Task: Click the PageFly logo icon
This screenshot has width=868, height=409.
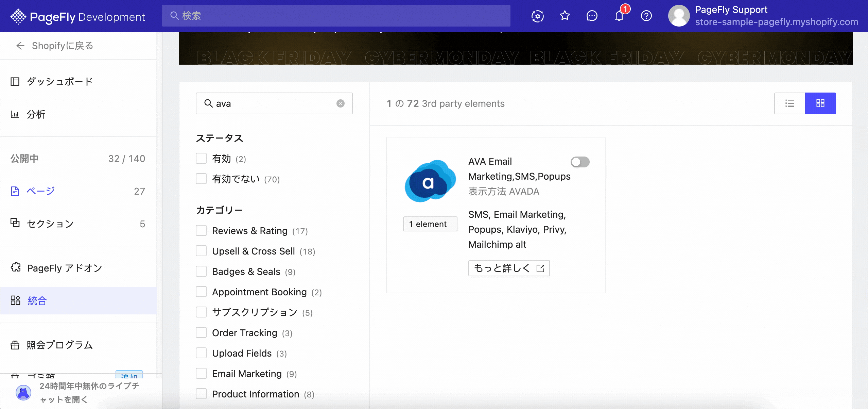Action: coord(18,16)
